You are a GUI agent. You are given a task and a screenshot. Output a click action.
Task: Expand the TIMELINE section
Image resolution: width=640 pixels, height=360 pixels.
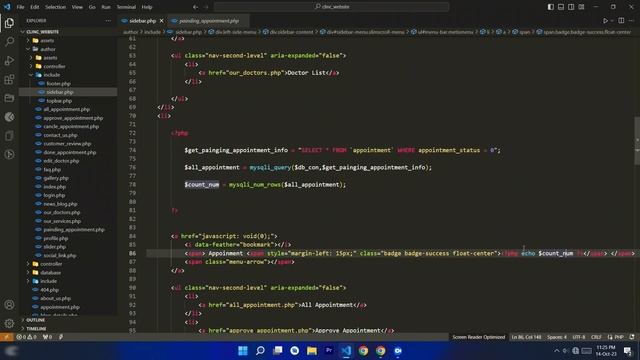click(37, 329)
